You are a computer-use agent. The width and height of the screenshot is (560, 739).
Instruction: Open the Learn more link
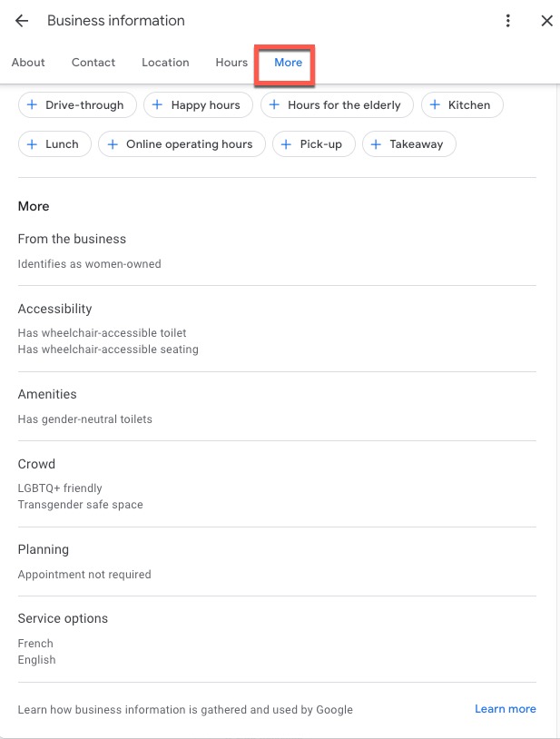(x=505, y=709)
